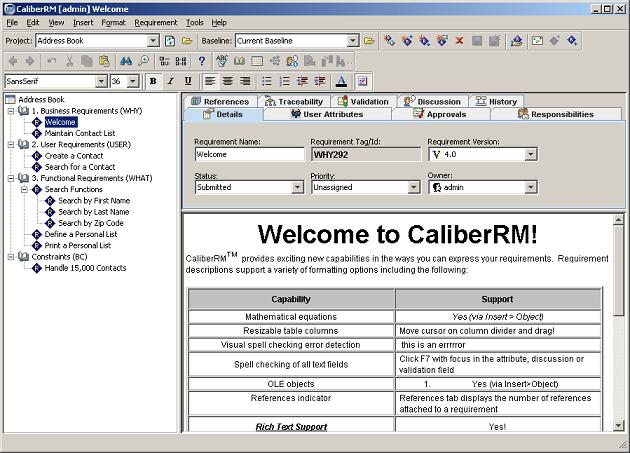Switch to the Traceability tab
Image resolution: width=630 pixels, height=453 pixels.
point(294,102)
